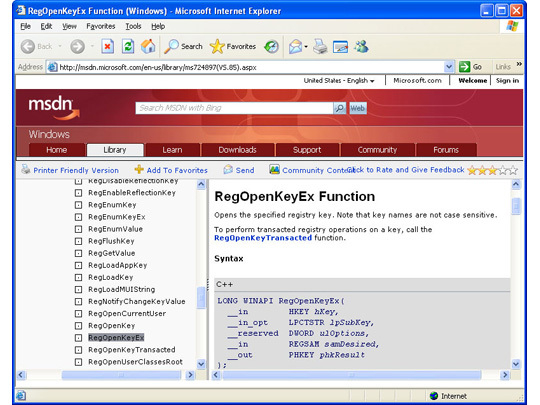Click status bar page icon at left

pyautogui.click(x=21, y=395)
